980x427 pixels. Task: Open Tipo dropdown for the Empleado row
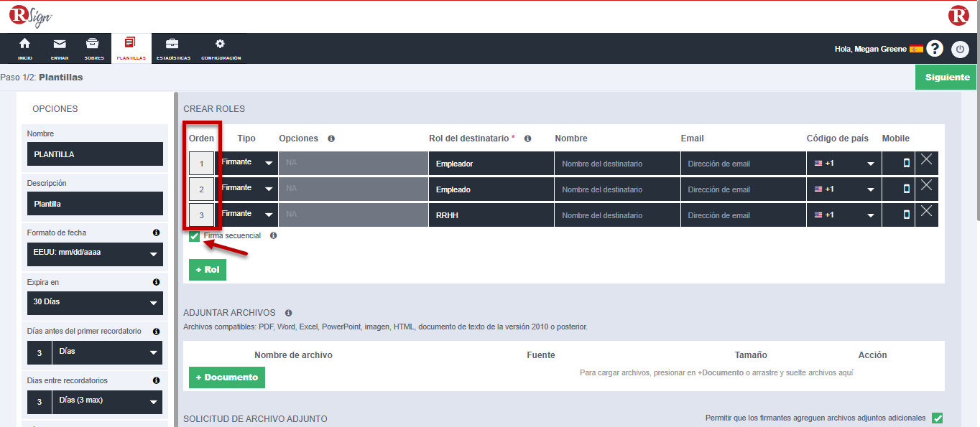(246, 189)
